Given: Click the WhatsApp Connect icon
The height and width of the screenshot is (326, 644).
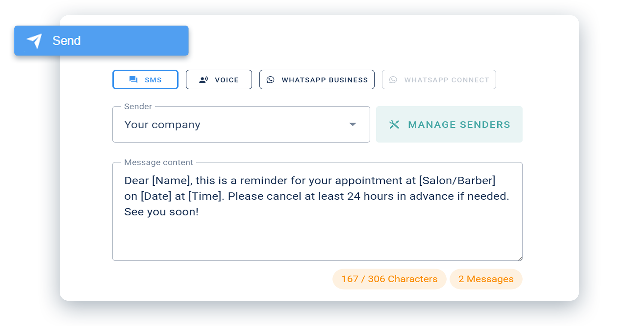Looking at the screenshot, I should click(393, 80).
